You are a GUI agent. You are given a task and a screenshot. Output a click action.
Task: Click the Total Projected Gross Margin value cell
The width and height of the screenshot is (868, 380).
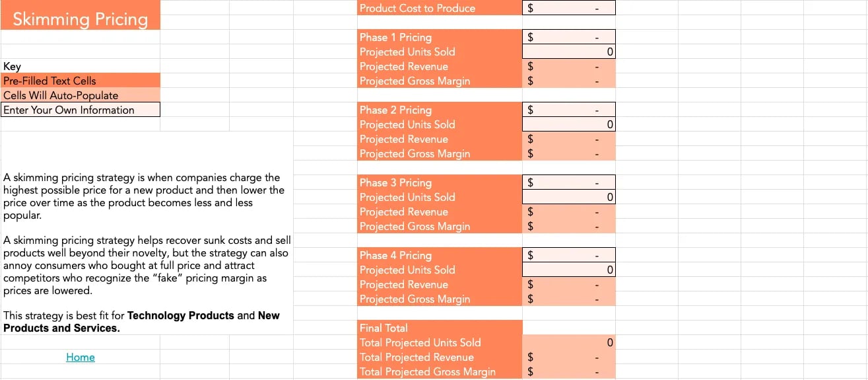coord(568,371)
